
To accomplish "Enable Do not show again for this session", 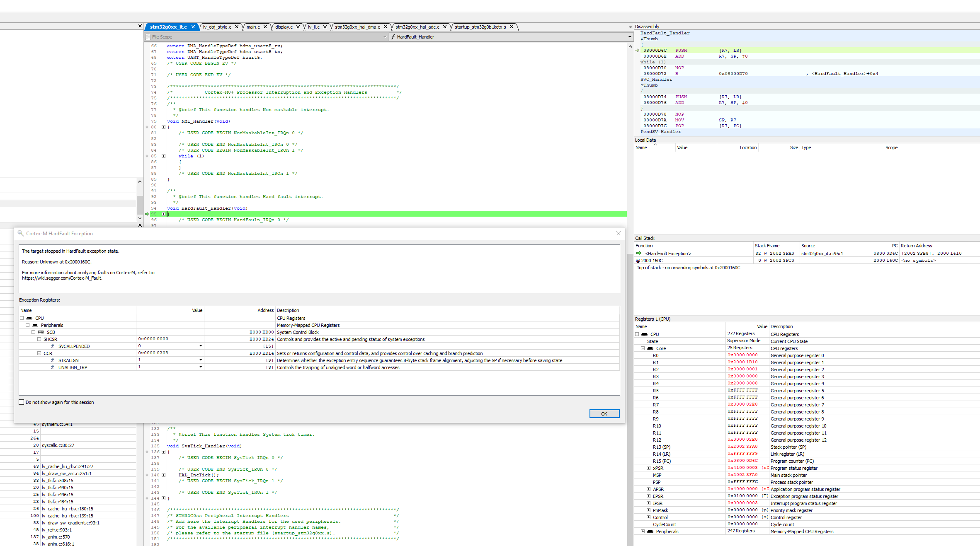I will click(x=22, y=402).
